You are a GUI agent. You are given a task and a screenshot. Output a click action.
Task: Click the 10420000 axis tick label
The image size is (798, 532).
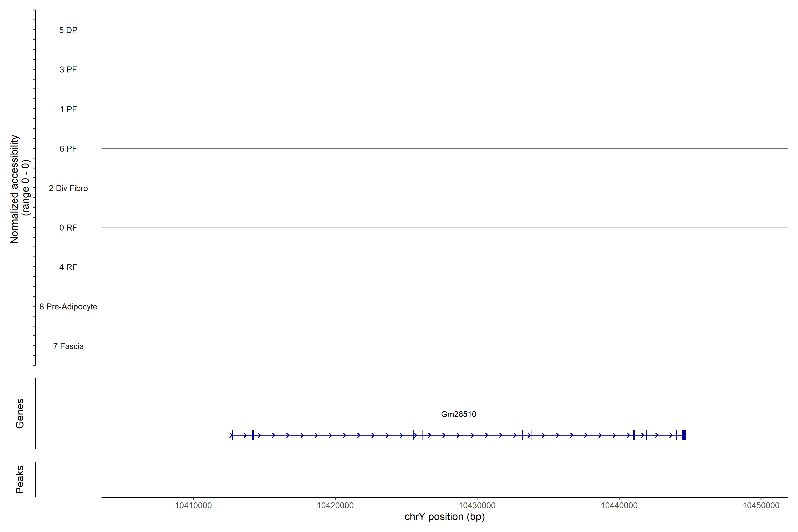(x=335, y=505)
